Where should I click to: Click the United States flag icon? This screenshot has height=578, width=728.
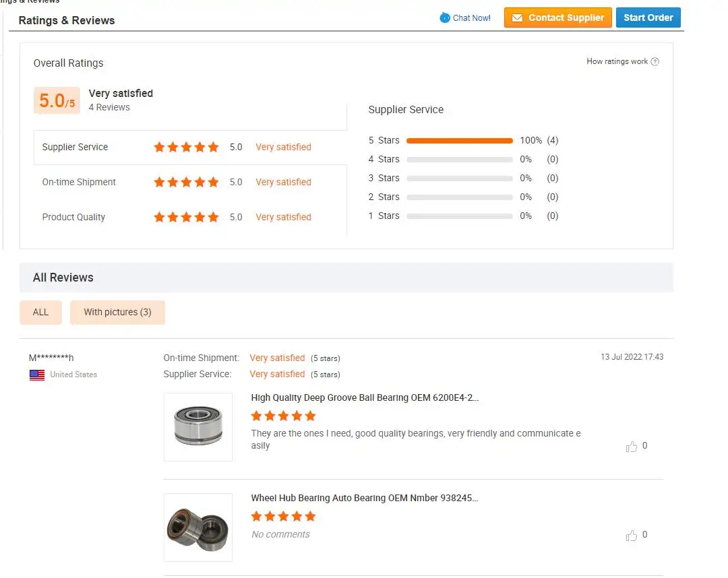coord(37,375)
